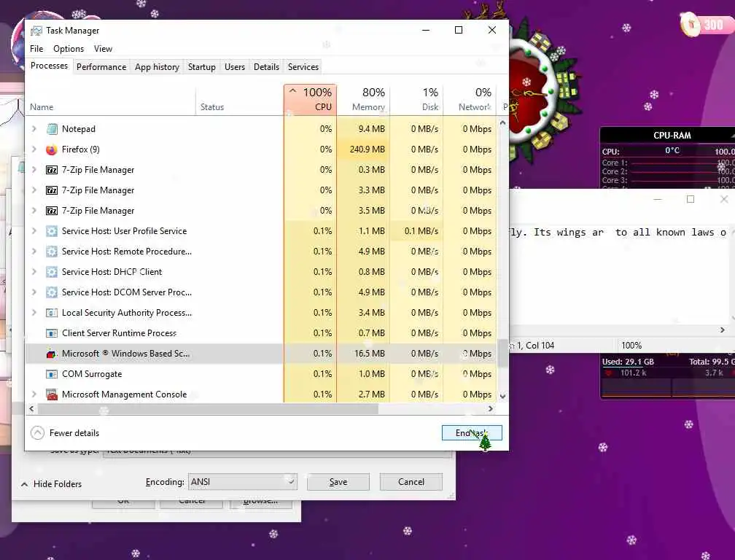Viewport: 735px width, 560px height.
Task: Click horizontal scrollbar left arrow in Task Manager
Action: [x=31, y=409]
